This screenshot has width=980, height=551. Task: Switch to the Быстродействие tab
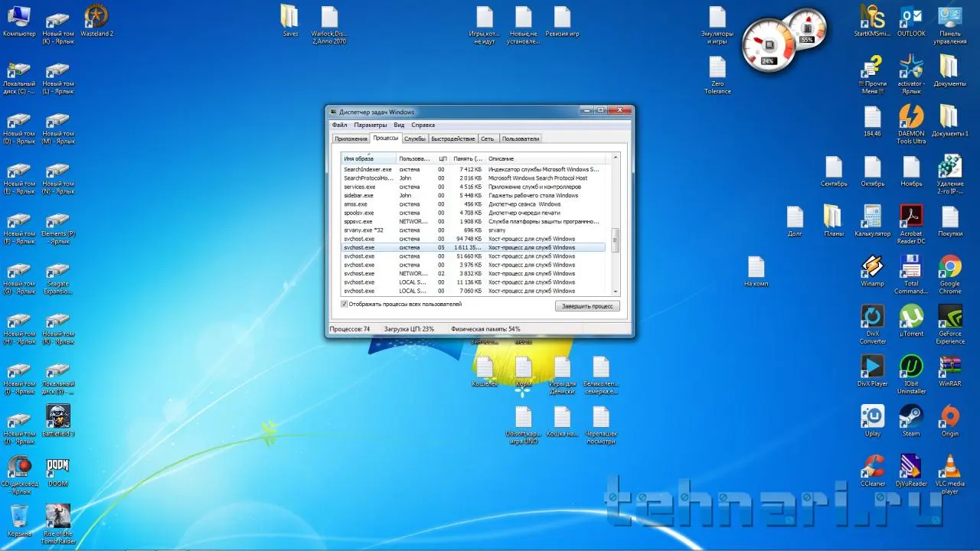tap(452, 139)
